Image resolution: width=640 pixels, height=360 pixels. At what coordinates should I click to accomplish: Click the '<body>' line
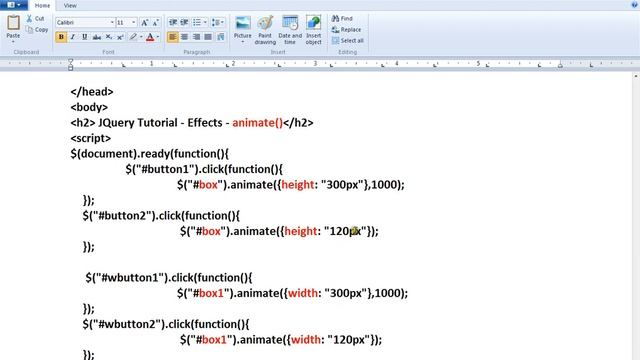(89, 107)
